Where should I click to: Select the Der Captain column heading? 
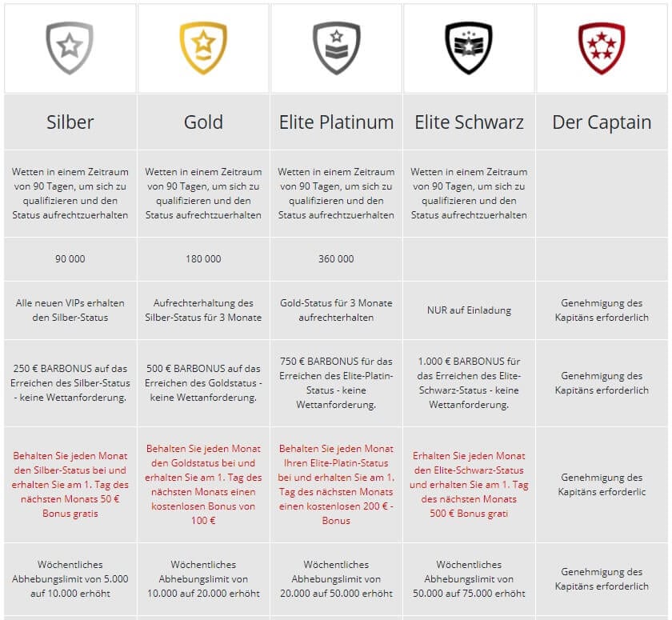602,122
